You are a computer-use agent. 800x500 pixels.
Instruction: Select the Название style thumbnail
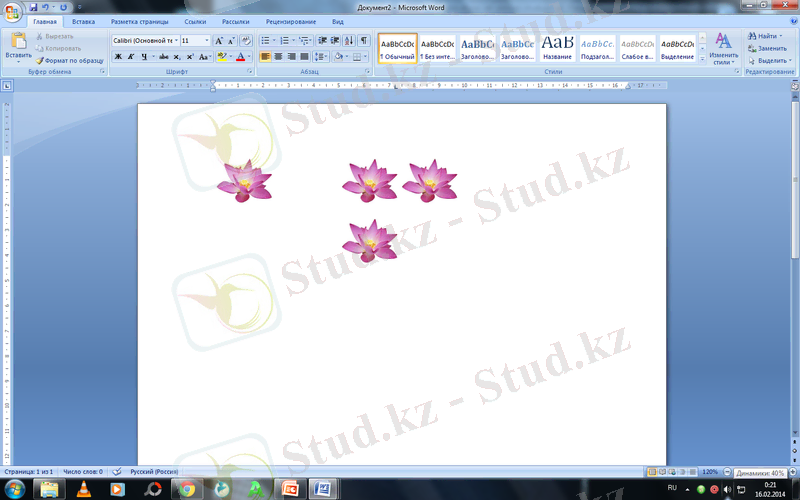(x=557, y=46)
